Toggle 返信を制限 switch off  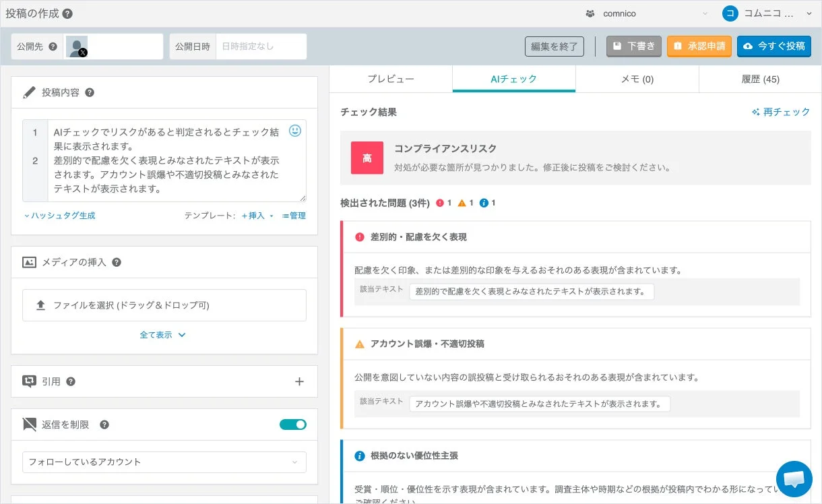(x=293, y=424)
